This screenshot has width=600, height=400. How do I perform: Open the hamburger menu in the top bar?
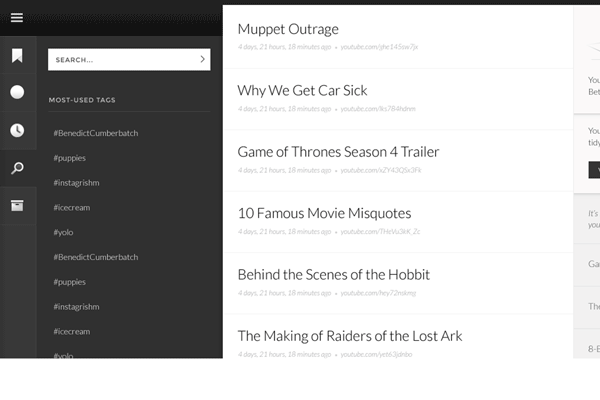17,17
